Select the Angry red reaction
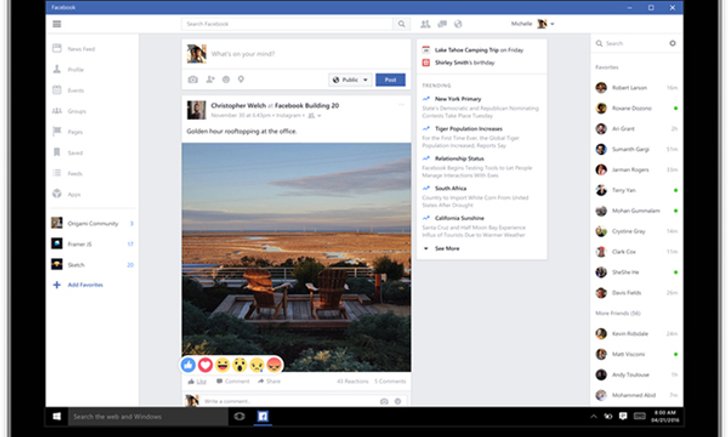This screenshot has width=728, height=437. point(274,365)
